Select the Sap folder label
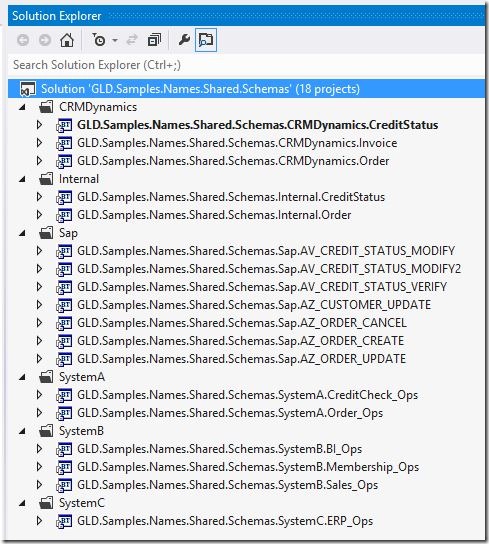The image size is (489, 544). point(68,233)
